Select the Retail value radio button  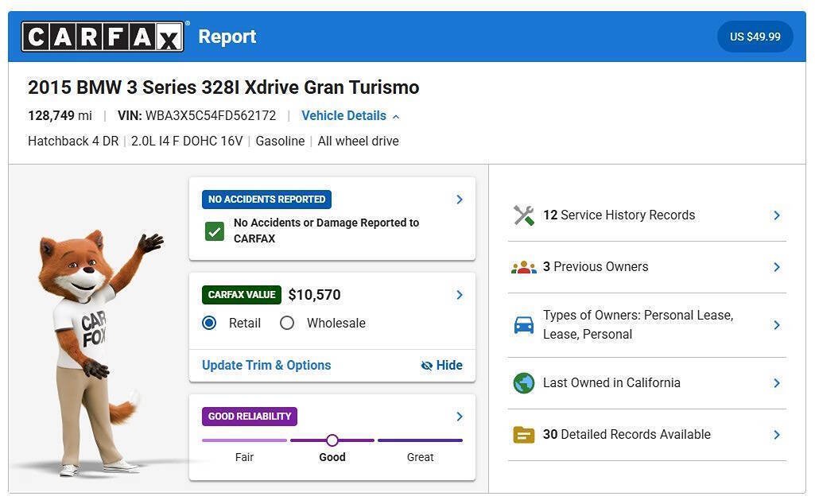coord(209,324)
